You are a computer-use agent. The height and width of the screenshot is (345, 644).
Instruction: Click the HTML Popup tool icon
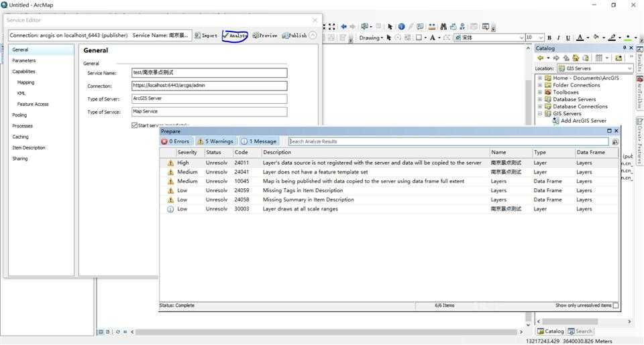[x=420, y=27]
